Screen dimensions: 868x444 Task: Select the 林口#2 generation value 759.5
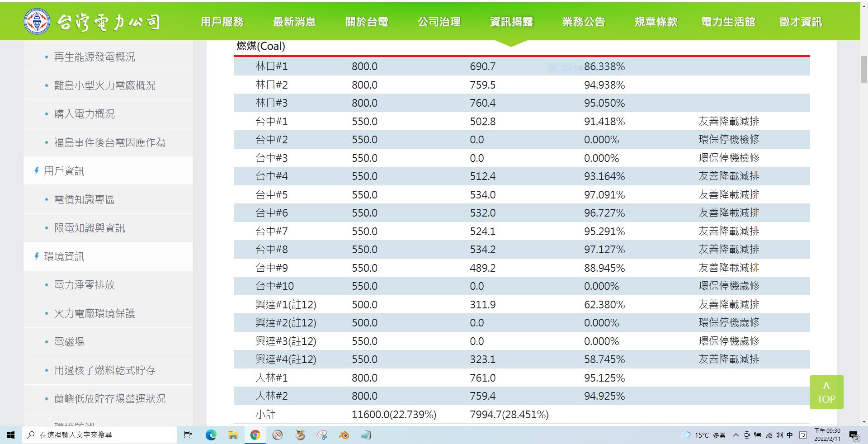click(x=482, y=85)
